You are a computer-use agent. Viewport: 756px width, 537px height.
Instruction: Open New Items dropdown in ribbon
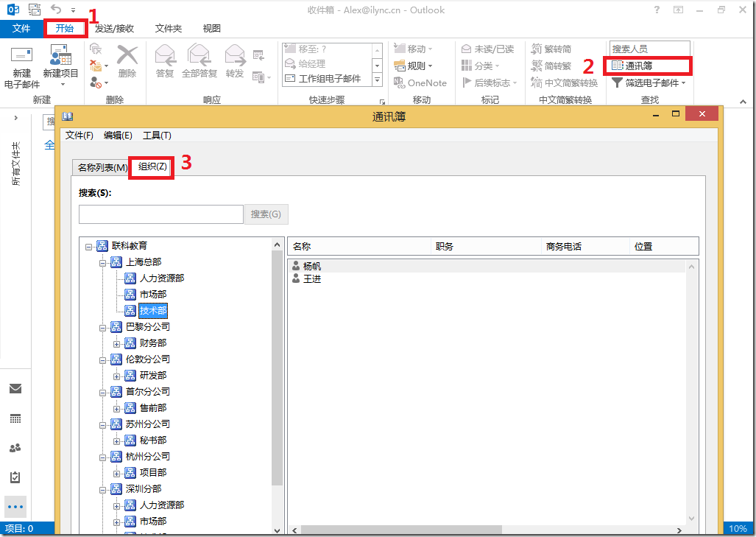pos(60,67)
